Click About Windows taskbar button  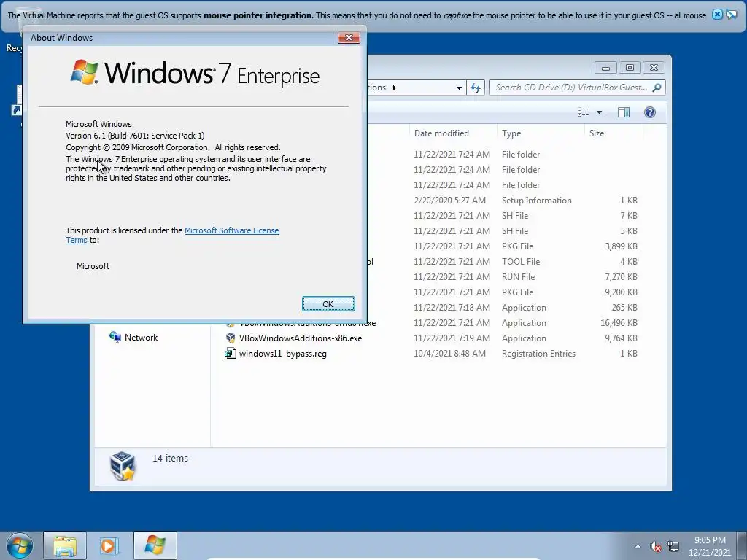point(155,545)
